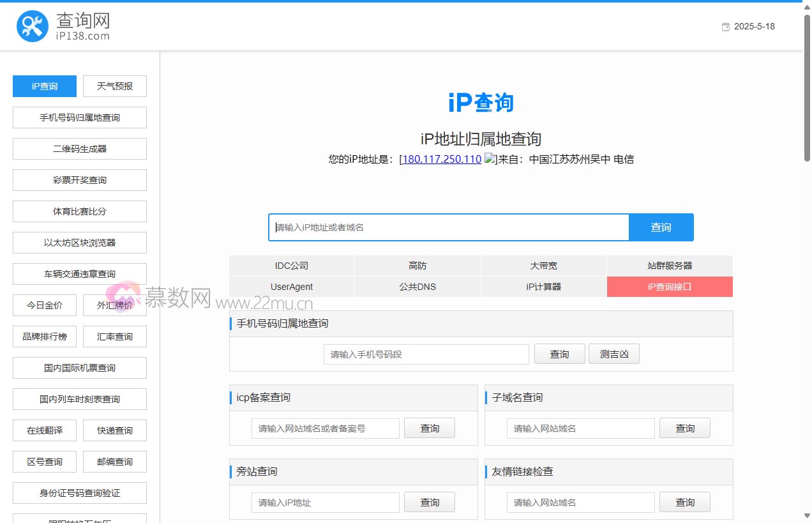Open the 在线翻译 page
This screenshot has width=812, height=523.
(44, 430)
